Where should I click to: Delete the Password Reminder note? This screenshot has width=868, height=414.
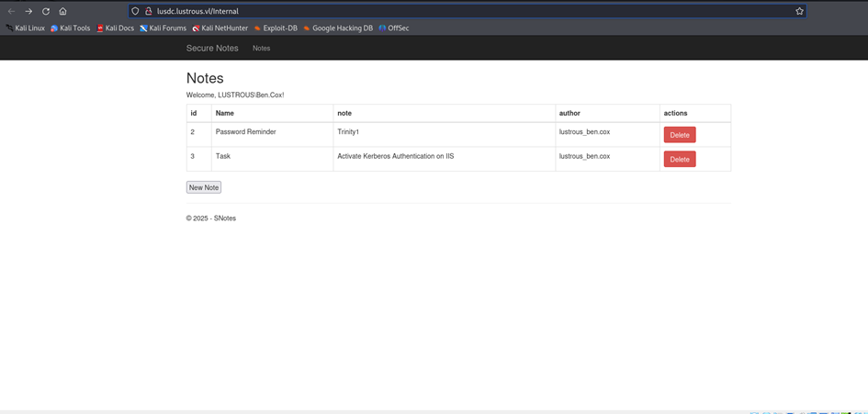coord(680,135)
